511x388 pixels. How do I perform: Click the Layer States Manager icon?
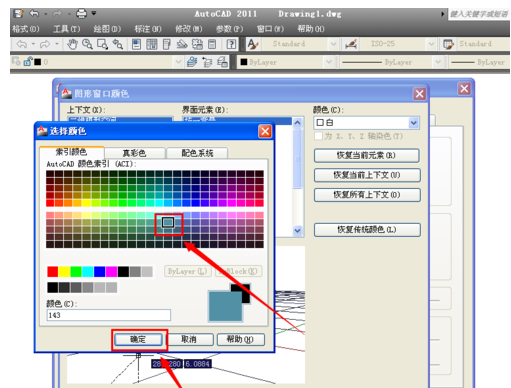[x=222, y=62]
